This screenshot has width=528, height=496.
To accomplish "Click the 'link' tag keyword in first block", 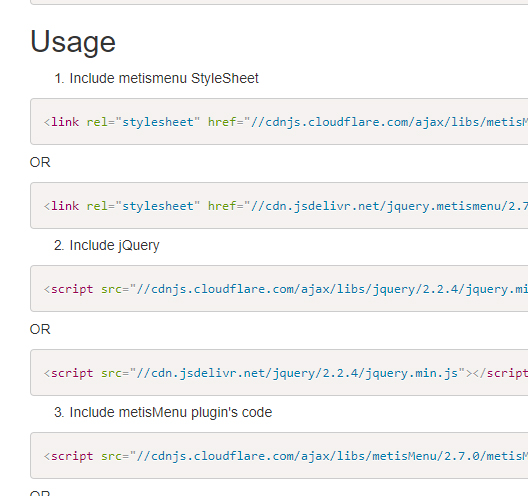I will [x=65, y=122].
